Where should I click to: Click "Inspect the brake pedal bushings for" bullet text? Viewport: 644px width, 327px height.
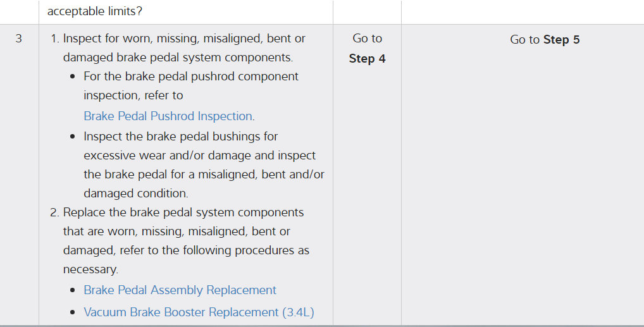pos(180,137)
